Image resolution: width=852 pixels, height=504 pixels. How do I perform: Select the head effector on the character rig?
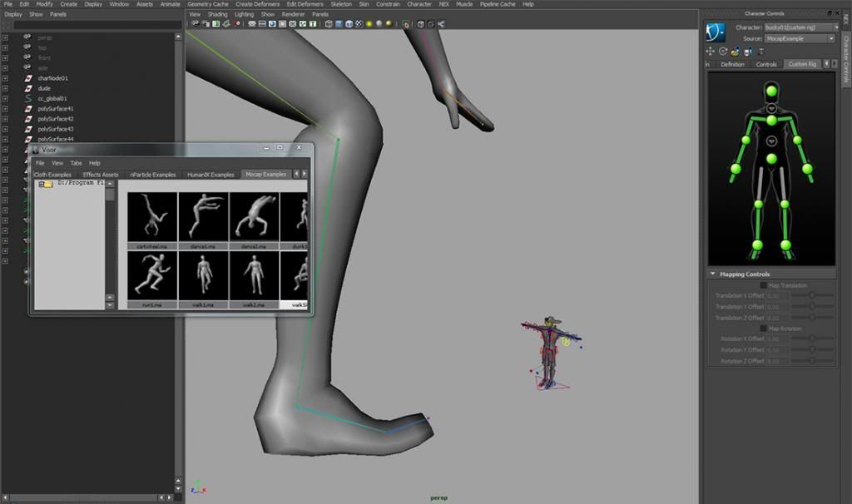tap(771, 91)
